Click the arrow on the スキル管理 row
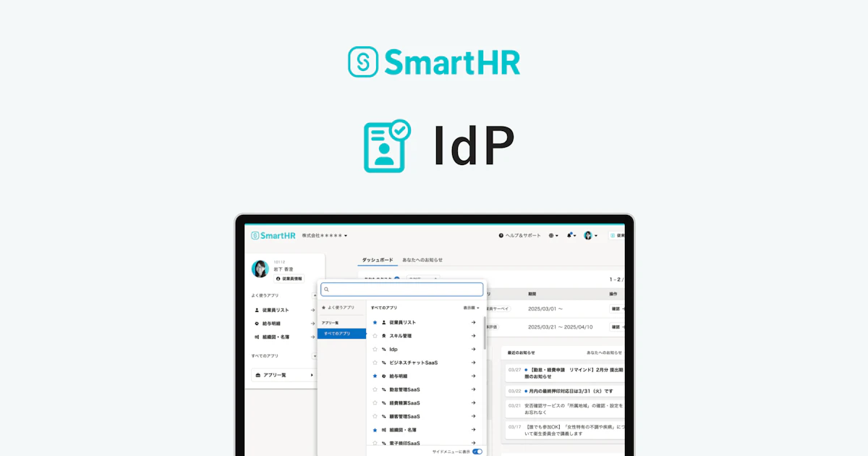This screenshot has height=456, width=868. click(473, 336)
